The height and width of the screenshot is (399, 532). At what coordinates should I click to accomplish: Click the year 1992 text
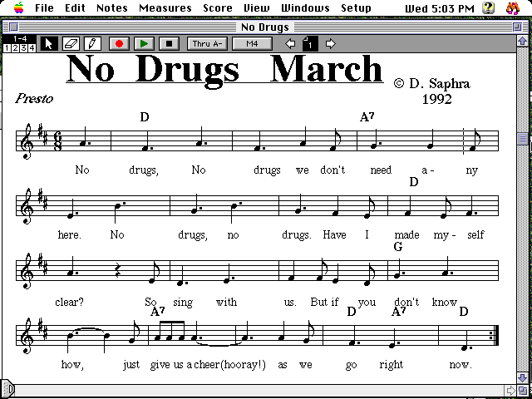(437, 100)
